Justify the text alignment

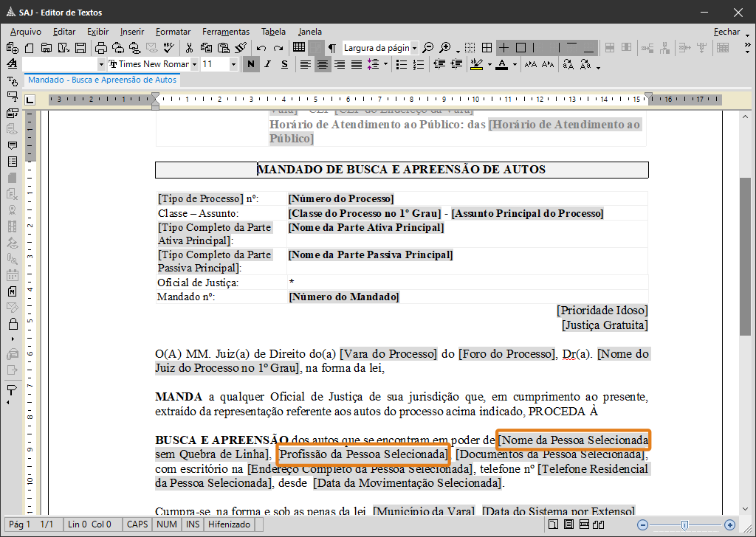click(357, 64)
